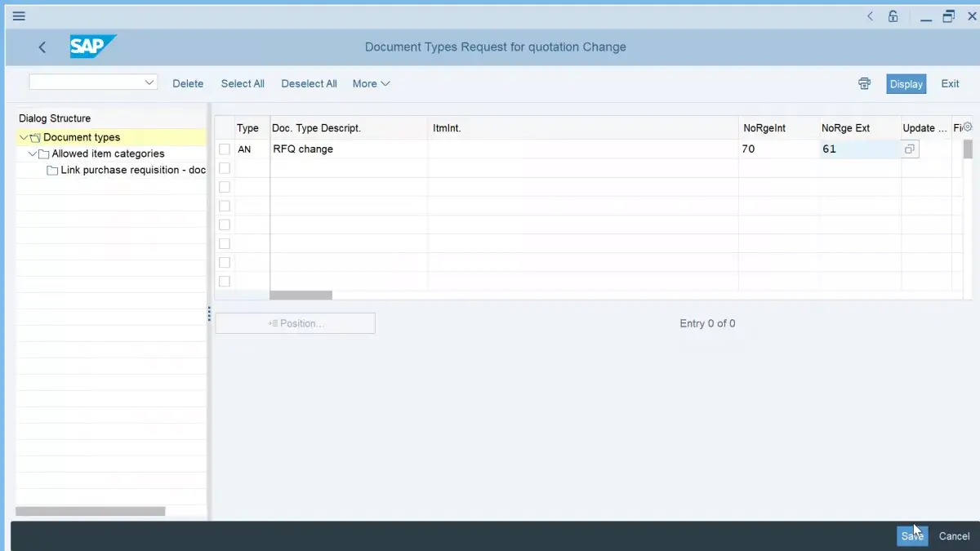The image size is (980, 551).
Task: Select the checkbox for the AN RFQ change row
Action: [x=224, y=149]
